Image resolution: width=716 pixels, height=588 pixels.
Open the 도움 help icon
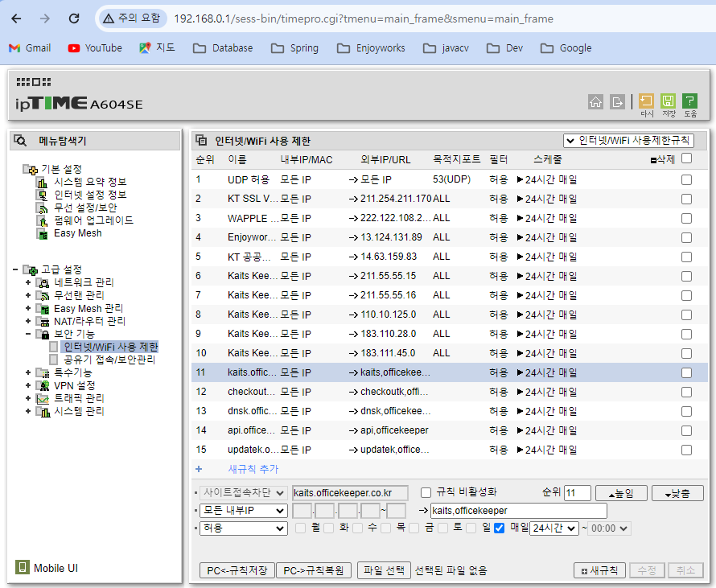pos(689,101)
